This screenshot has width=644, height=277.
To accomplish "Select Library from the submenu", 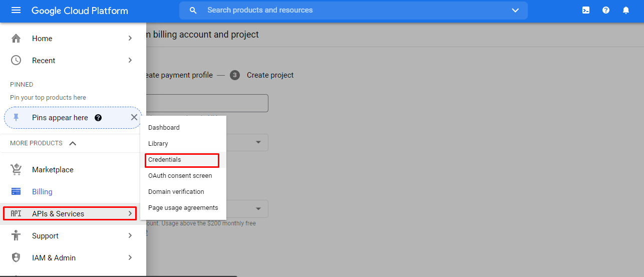I will 183,144.
